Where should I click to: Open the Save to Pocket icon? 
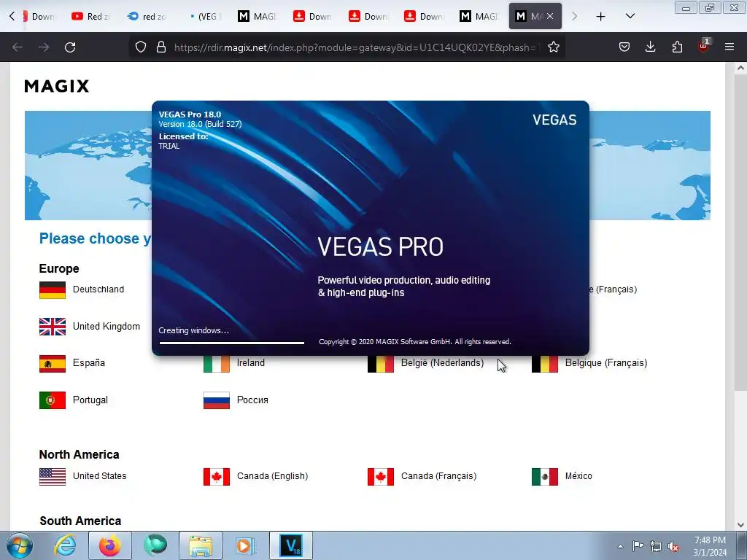pyautogui.click(x=624, y=47)
